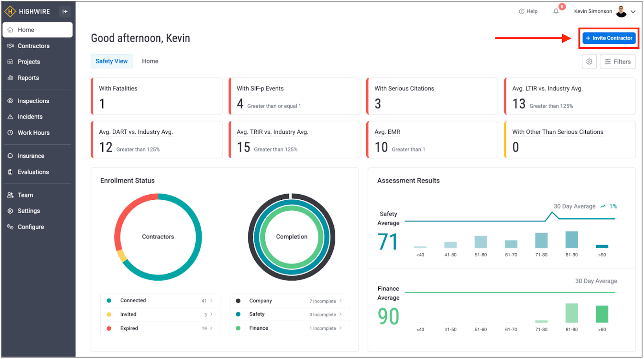Screen dimensions: 644x359
Task: Open Inspections from the sidebar
Action: [33, 101]
